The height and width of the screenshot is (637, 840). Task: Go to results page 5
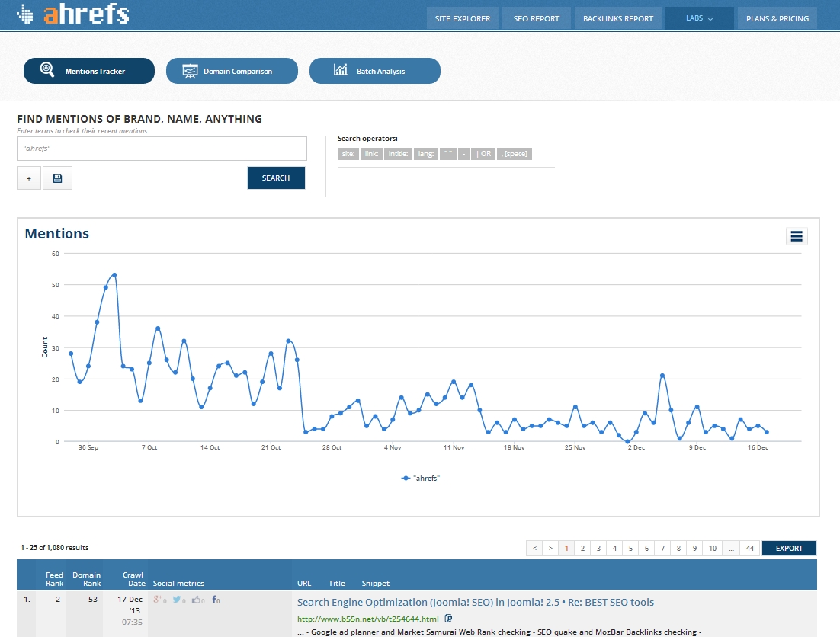pyautogui.click(x=630, y=548)
